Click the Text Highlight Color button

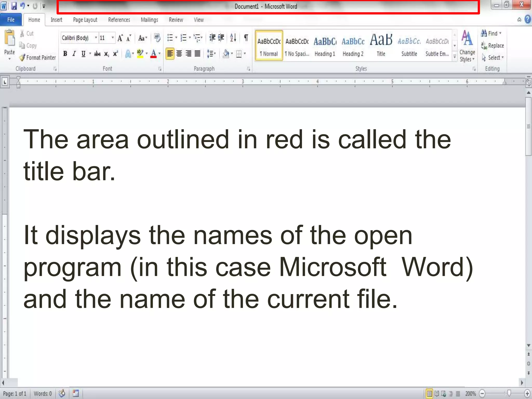pos(140,54)
